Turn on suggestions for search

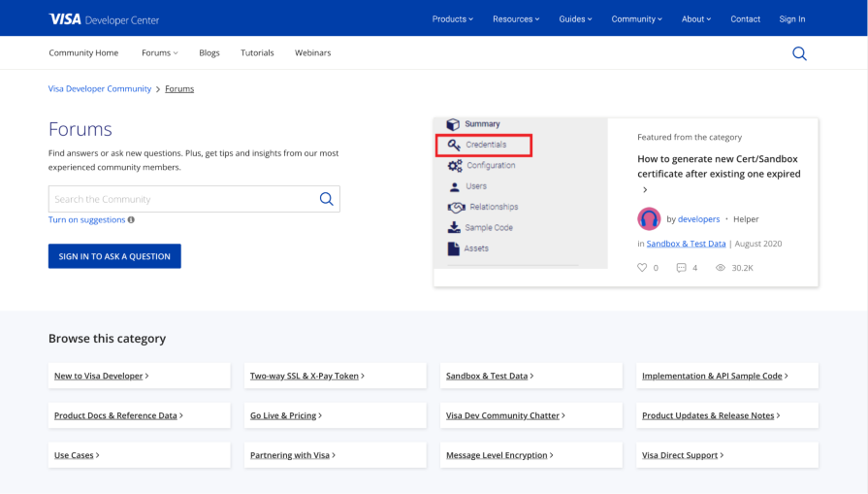[x=86, y=220]
